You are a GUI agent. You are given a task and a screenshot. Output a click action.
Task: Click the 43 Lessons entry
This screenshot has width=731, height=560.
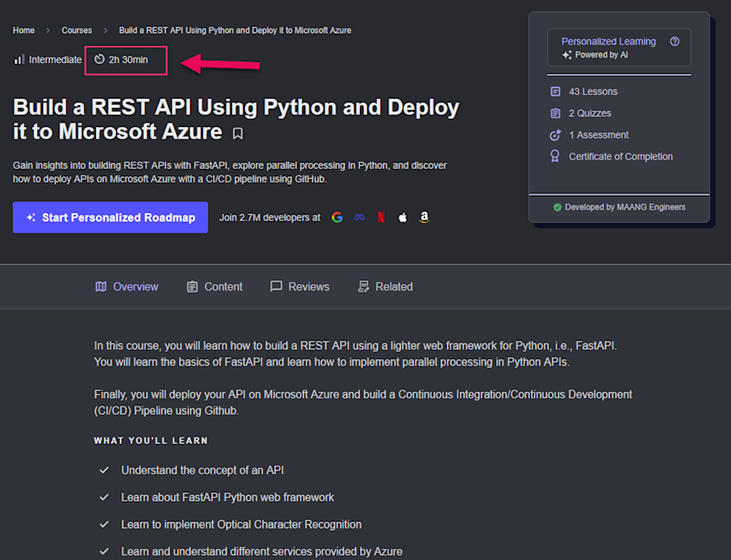[592, 91]
